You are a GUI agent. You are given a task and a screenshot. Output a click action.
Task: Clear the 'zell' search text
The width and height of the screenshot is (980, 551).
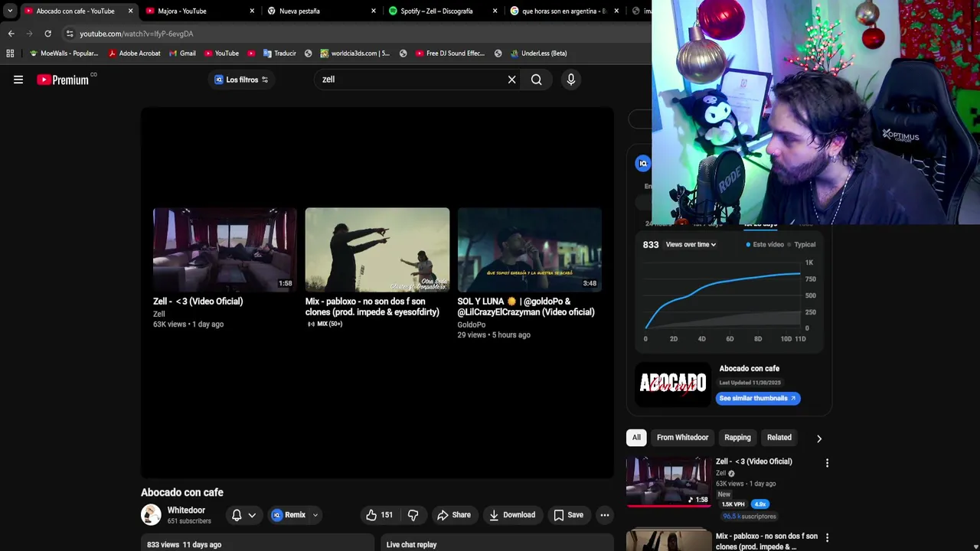tap(511, 80)
